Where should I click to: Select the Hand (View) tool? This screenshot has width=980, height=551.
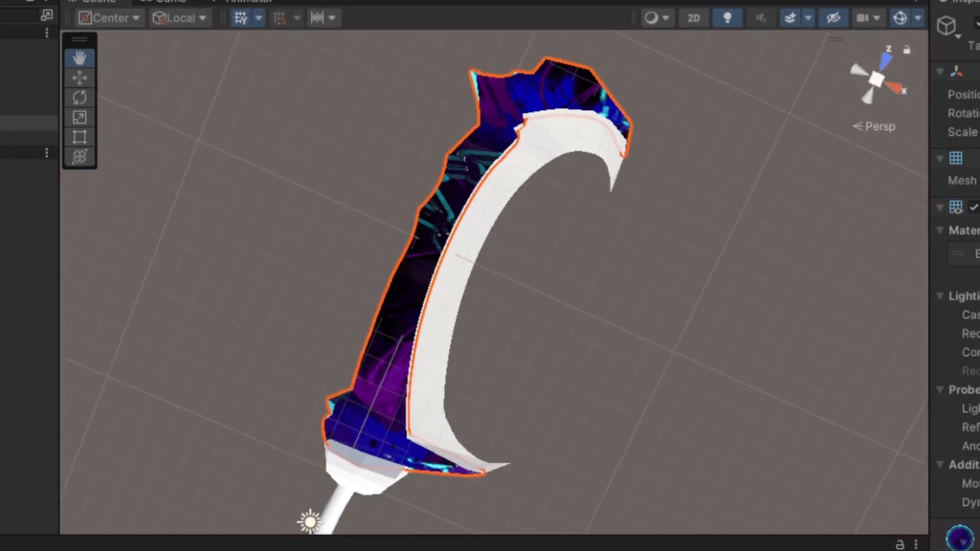(79, 58)
